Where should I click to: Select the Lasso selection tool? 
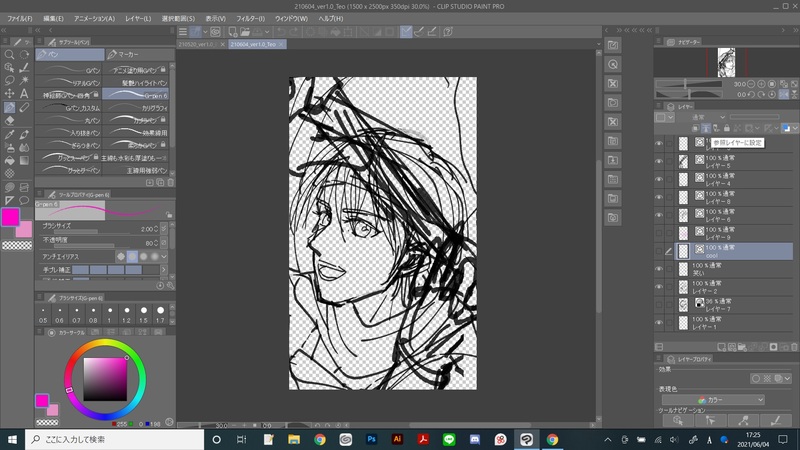[x=9, y=81]
